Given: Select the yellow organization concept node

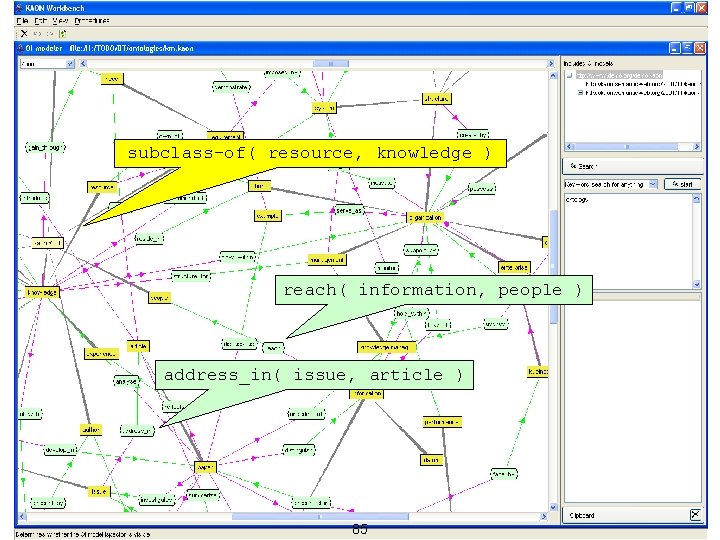Looking at the screenshot, I should 425,217.
